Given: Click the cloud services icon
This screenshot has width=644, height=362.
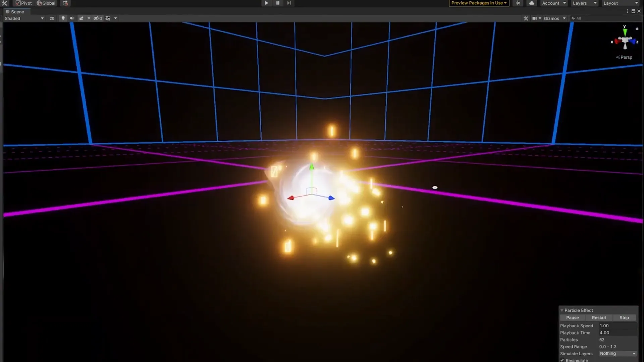Looking at the screenshot, I should pyautogui.click(x=532, y=3).
